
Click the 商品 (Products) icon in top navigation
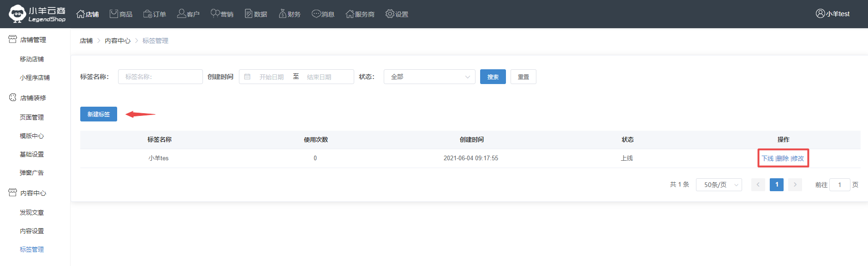click(x=114, y=14)
